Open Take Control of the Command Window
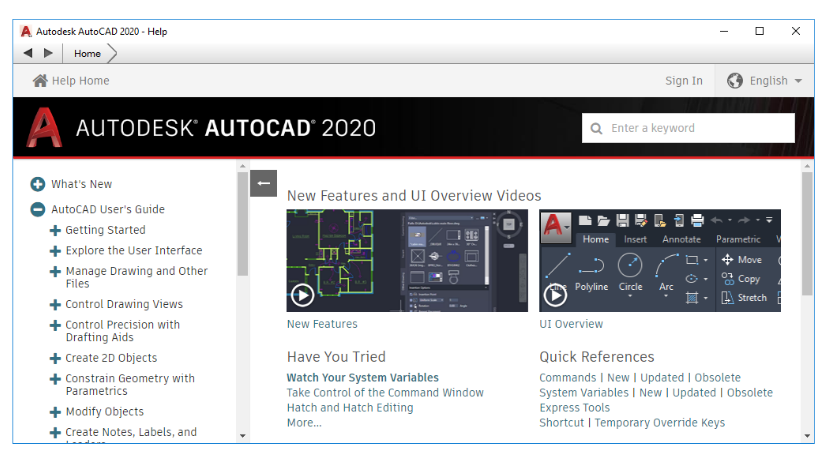This screenshot has height=461, width=823. (x=385, y=393)
